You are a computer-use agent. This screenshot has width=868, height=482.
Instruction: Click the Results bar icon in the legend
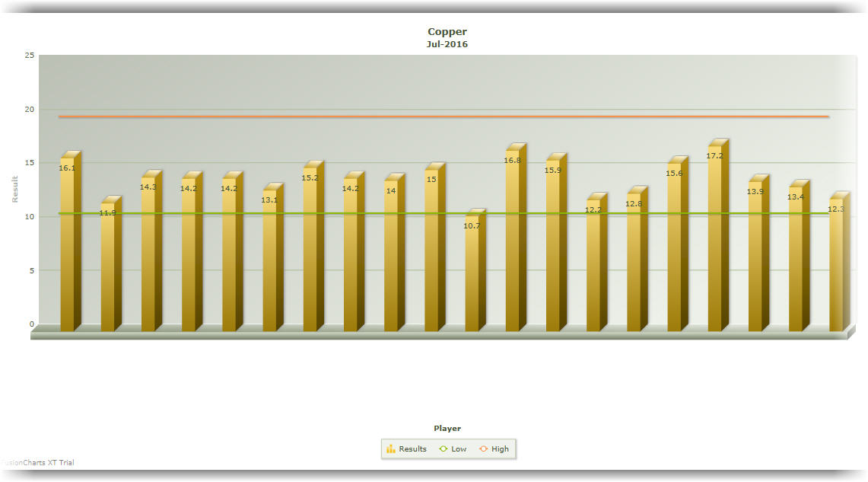click(391, 449)
